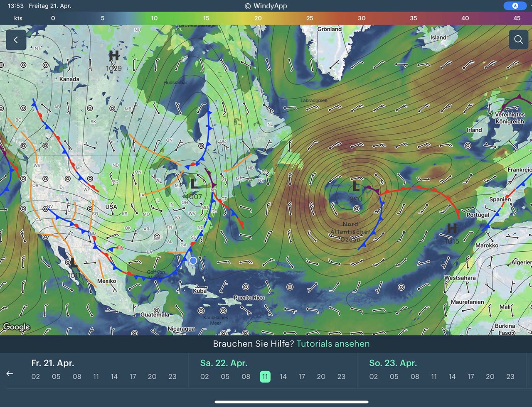Tap the Hudsonbai map label

pos(175,83)
